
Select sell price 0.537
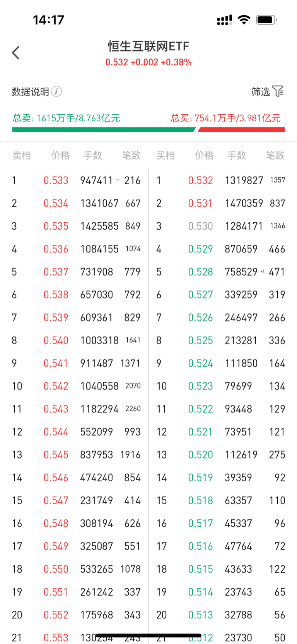point(56,272)
